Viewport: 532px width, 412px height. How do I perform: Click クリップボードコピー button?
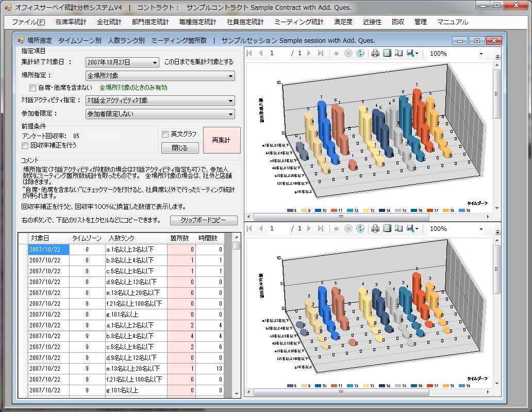204,220
